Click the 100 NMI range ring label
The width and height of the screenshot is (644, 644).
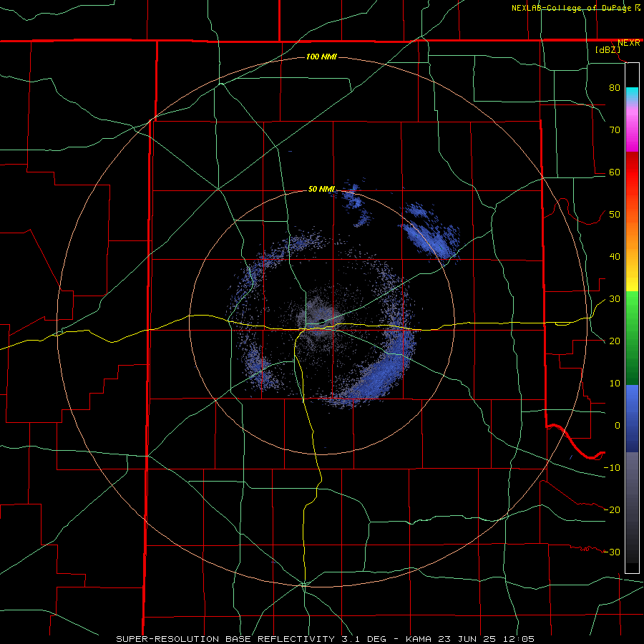point(321,57)
